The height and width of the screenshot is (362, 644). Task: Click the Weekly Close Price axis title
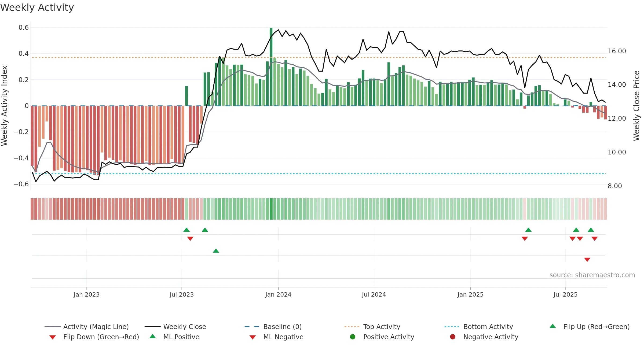pos(636,106)
